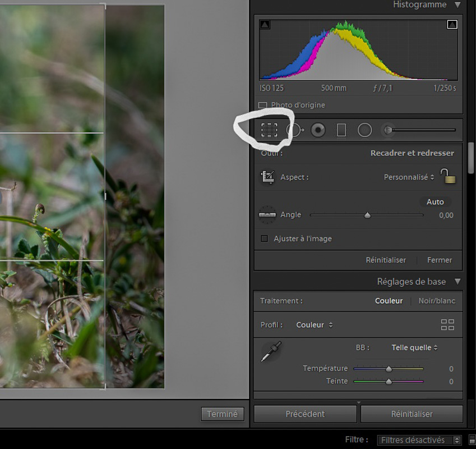Image resolution: width=476 pixels, height=449 pixels.
Task: Toggle the shadow clipping indicator in histogram
Action: click(x=265, y=24)
